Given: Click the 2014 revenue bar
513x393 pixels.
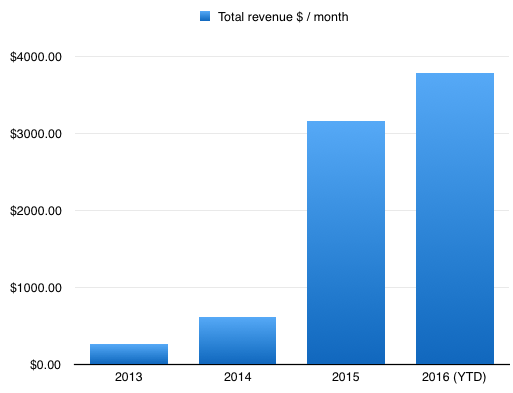Looking at the screenshot, I should [x=237, y=341].
